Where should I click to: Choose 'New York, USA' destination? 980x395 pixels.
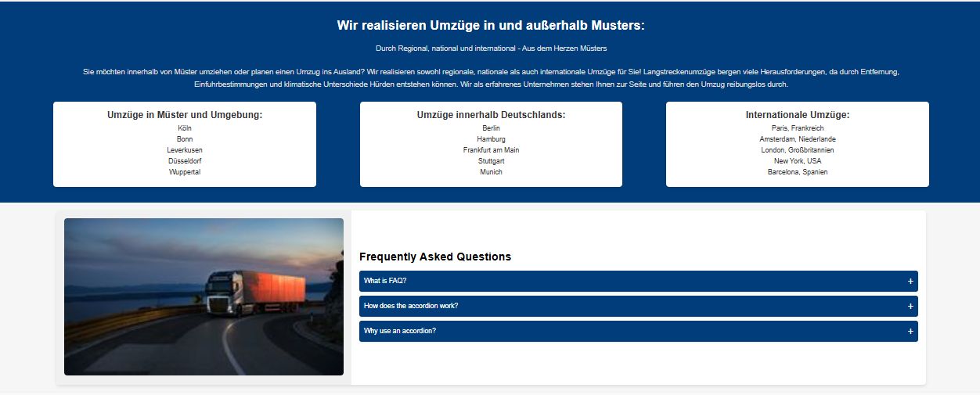(x=797, y=161)
